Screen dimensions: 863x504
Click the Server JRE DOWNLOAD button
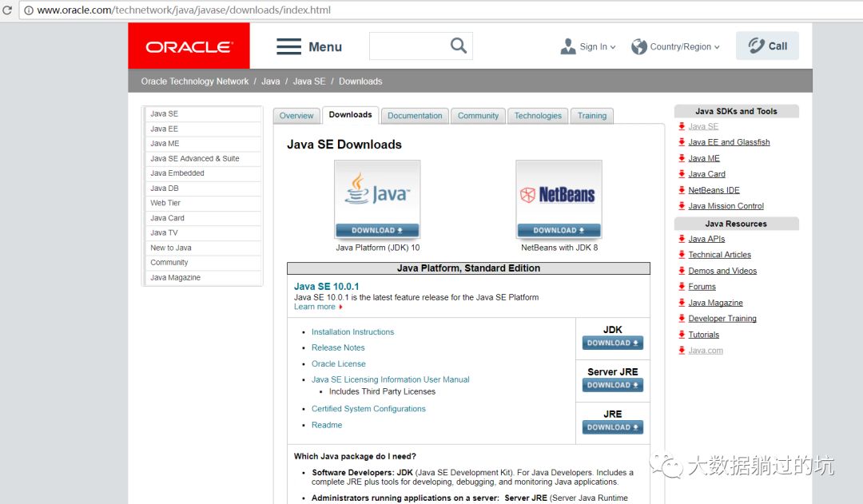(x=613, y=385)
